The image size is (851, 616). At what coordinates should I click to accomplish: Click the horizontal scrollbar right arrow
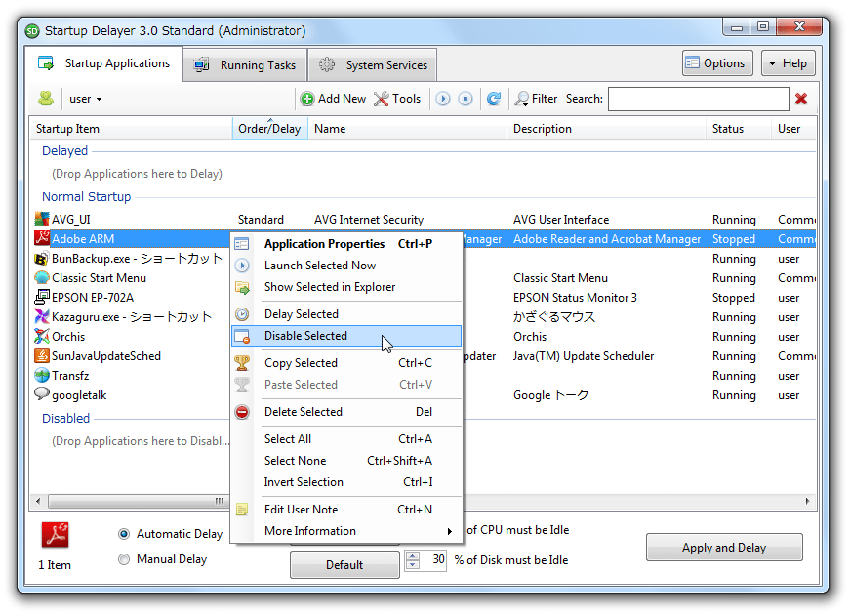click(808, 501)
